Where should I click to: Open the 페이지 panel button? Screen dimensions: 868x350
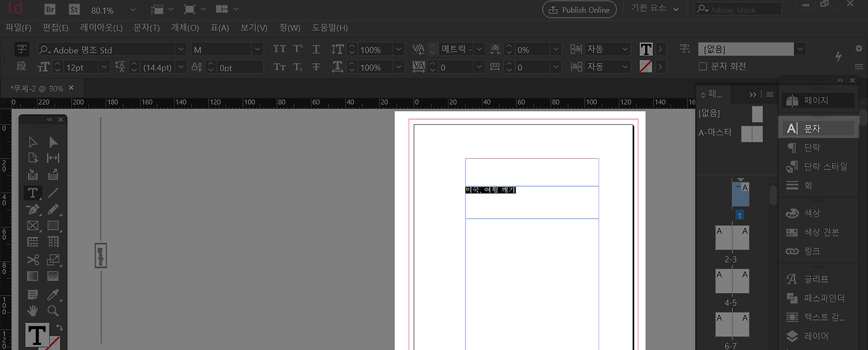click(x=819, y=100)
